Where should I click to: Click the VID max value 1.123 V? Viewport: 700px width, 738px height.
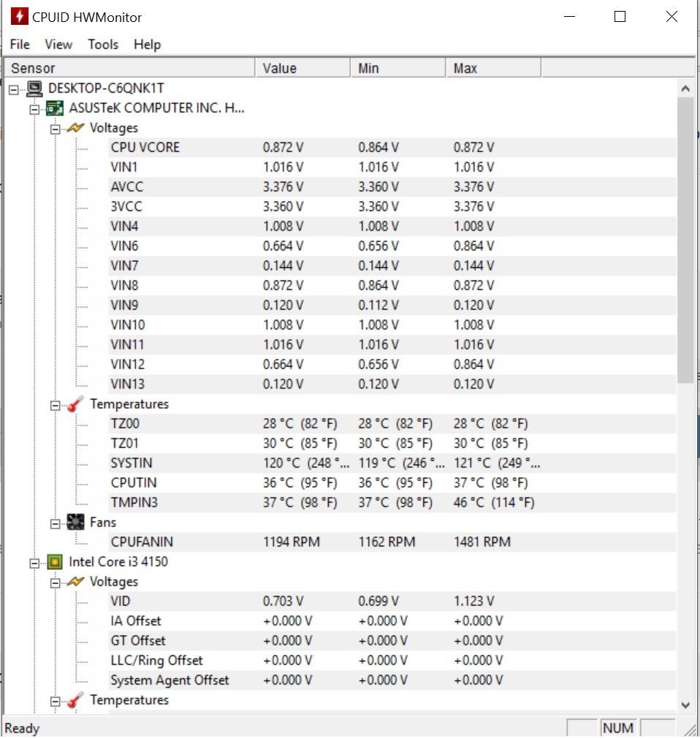point(473,601)
